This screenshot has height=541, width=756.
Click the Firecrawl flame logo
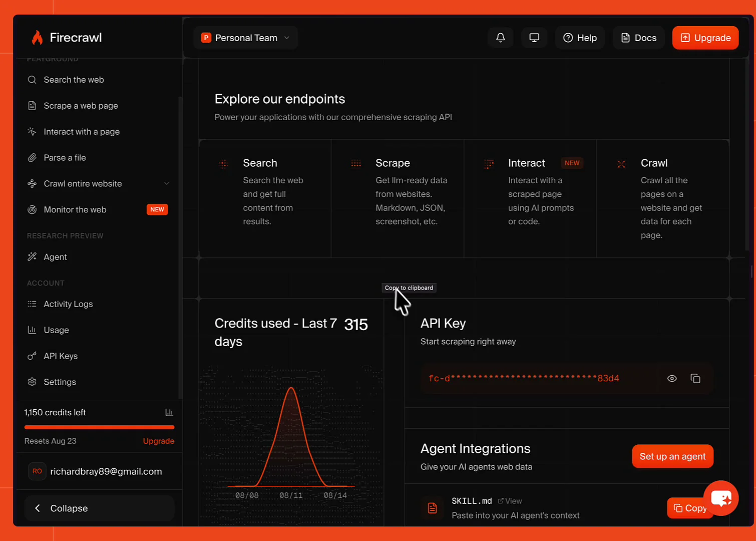pos(37,38)
